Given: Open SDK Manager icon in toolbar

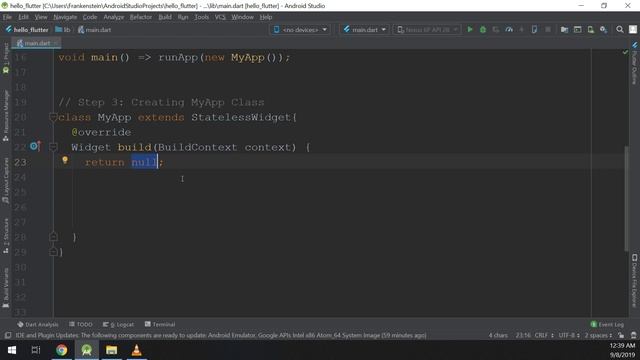Looking at the screenshot, I should coord(603,29).
